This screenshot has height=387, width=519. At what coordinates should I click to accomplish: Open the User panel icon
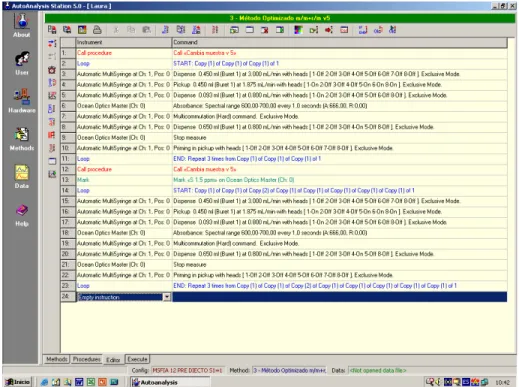click(x=22, y=63)
